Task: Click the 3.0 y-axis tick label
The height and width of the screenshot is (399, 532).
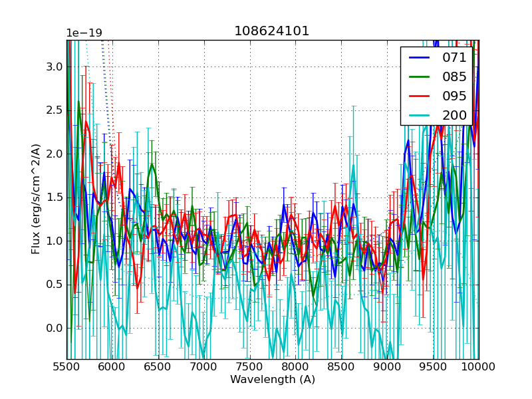Action: 54,66
